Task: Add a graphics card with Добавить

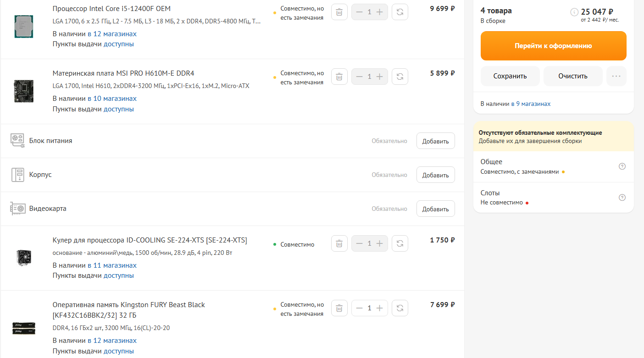Action: tap(436, 209)
